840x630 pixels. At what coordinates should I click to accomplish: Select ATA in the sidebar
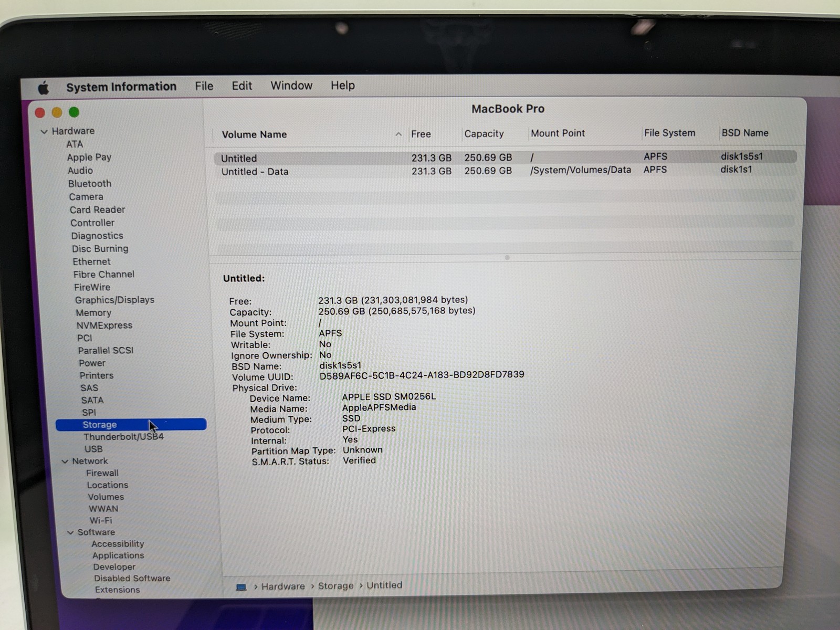tap(75, 144)
